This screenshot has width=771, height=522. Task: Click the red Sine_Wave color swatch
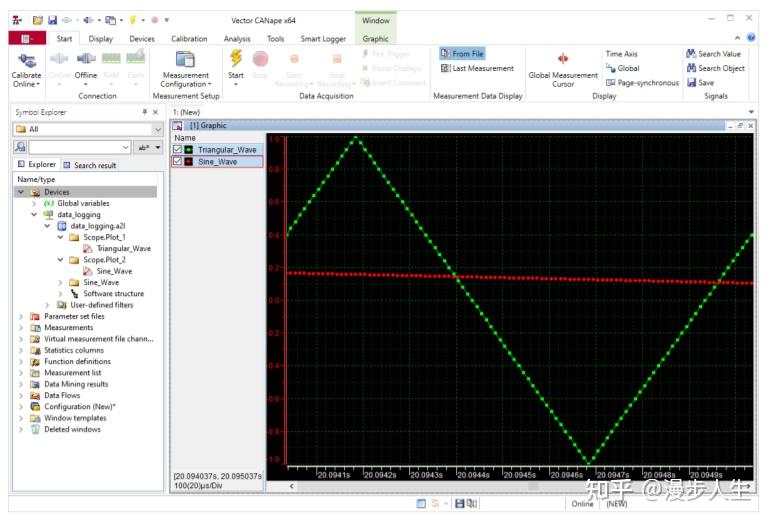coord(188,160)
